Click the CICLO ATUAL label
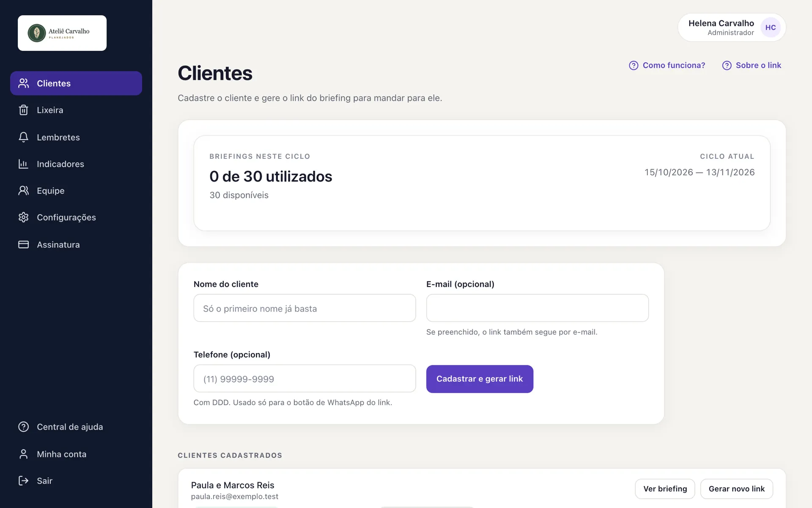 [x=727, y=157]
